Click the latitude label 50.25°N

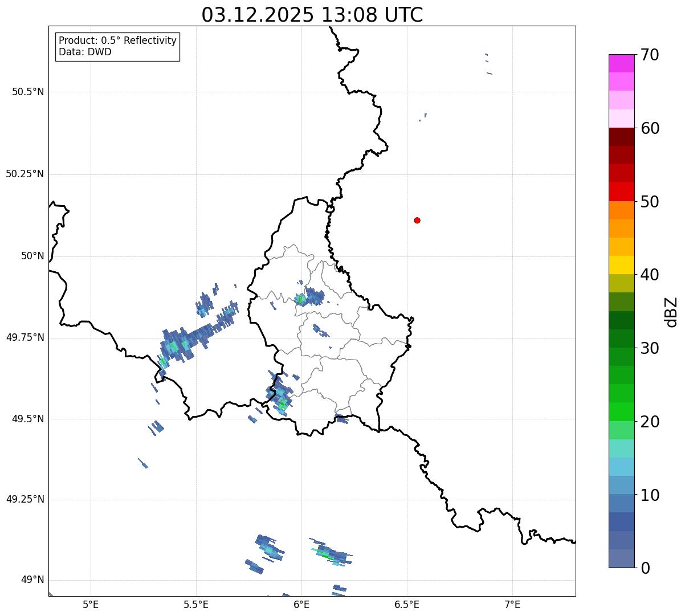(x=25, y=174)
